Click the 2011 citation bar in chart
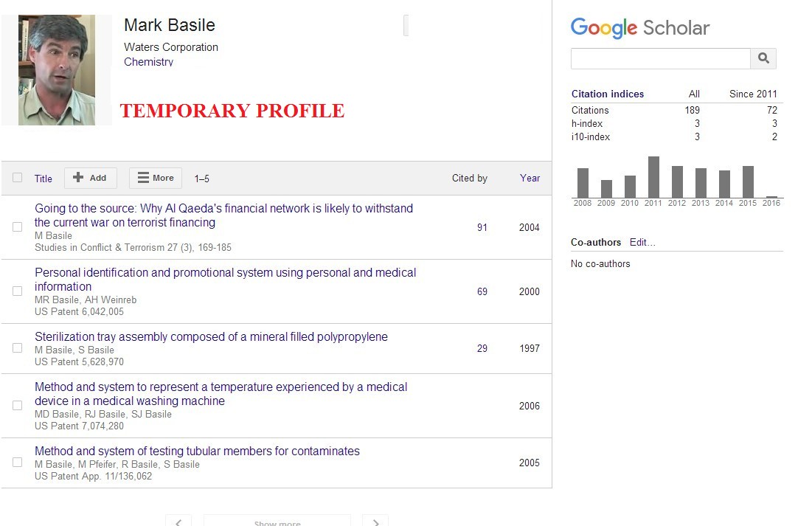The image size is (812, 526). coord(653,177)
